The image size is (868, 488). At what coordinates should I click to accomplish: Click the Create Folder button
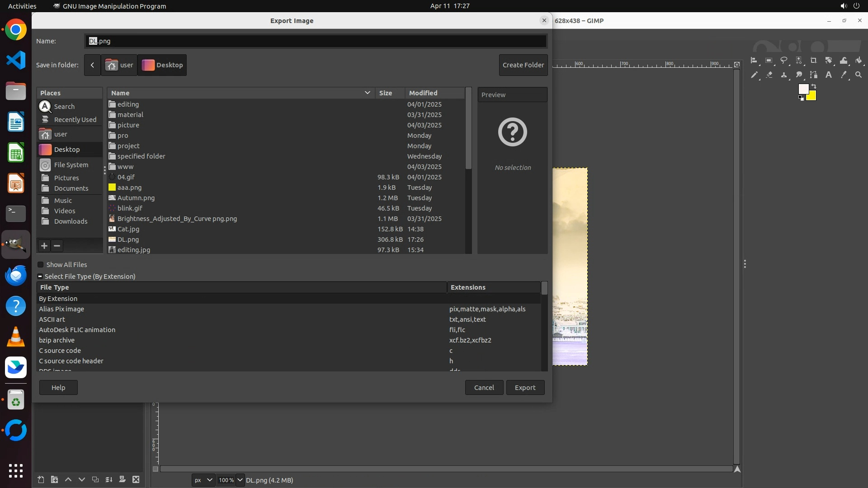coord(523,65)
